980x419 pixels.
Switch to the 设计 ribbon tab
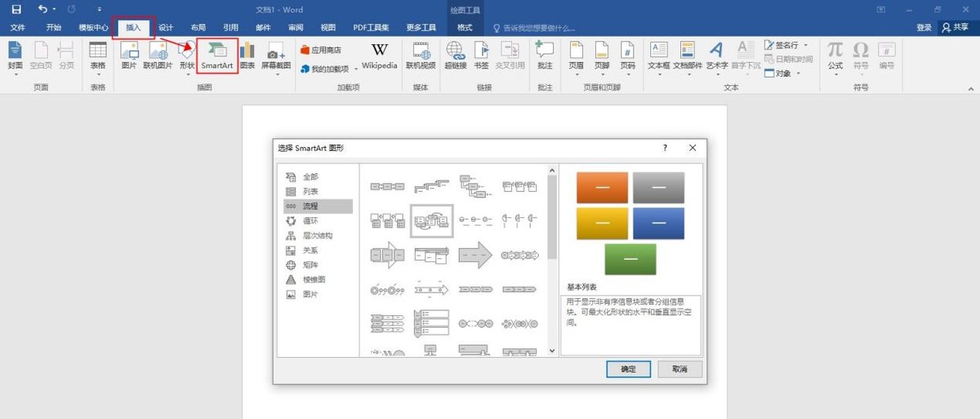pyautogui.click(x=166, y=28)
